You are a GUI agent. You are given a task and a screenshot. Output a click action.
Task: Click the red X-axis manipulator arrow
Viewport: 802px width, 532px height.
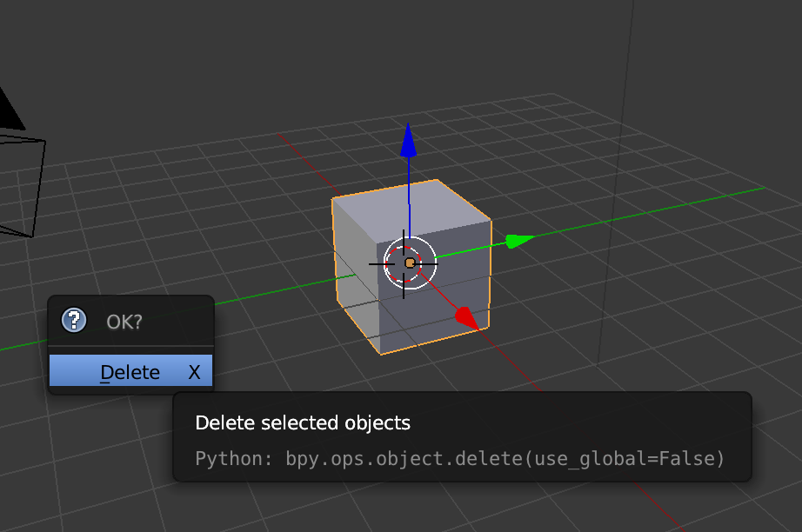466,318
